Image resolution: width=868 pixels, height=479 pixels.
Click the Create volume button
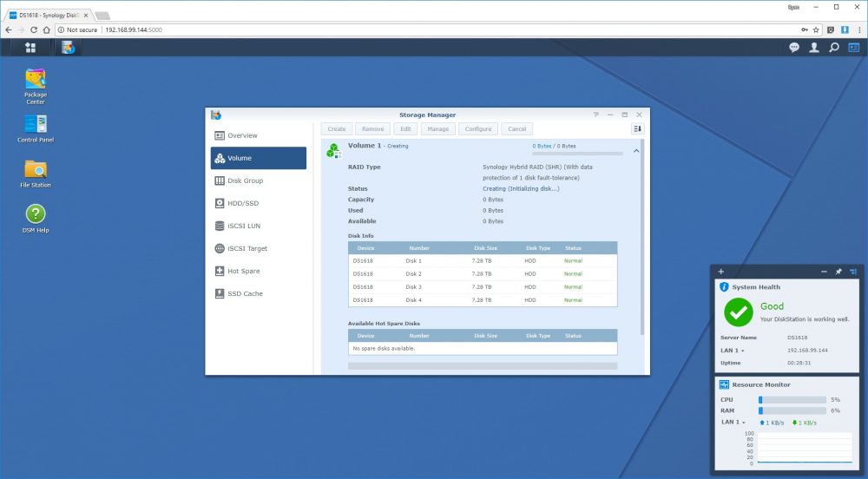pos(337,129)
